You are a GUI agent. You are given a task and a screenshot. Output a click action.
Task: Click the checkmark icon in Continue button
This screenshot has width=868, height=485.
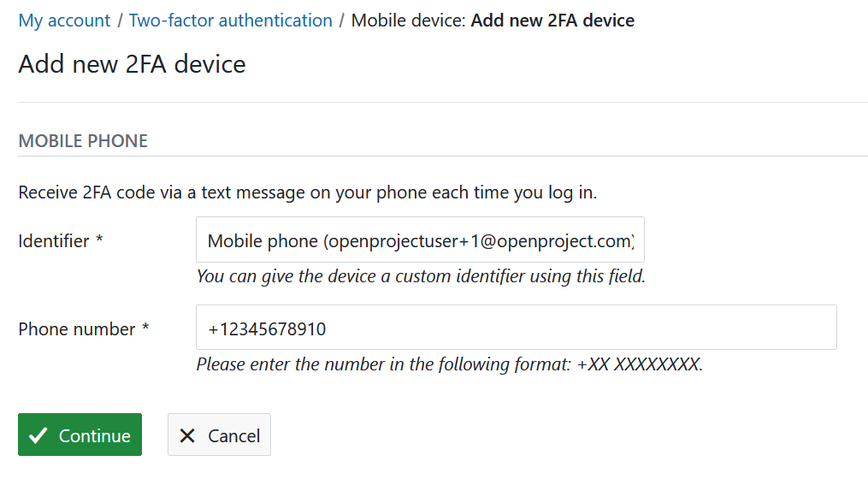(x=38, y=435)
